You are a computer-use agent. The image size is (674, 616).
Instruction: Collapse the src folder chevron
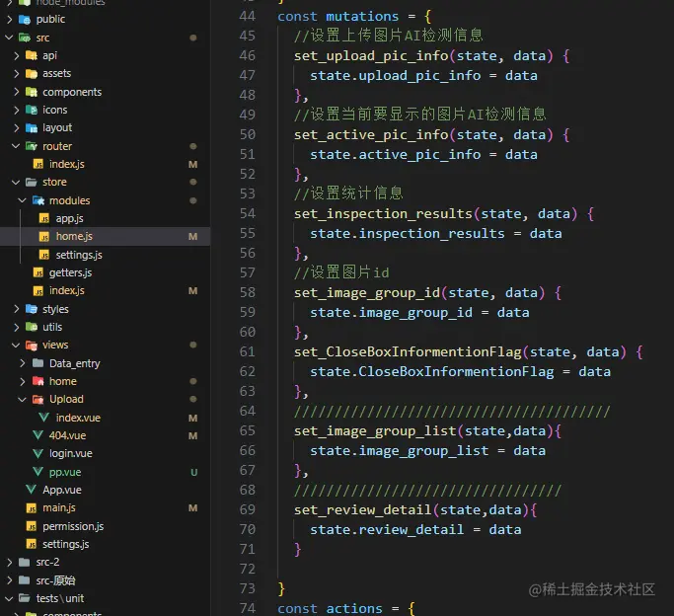click(x=9, y=38)
